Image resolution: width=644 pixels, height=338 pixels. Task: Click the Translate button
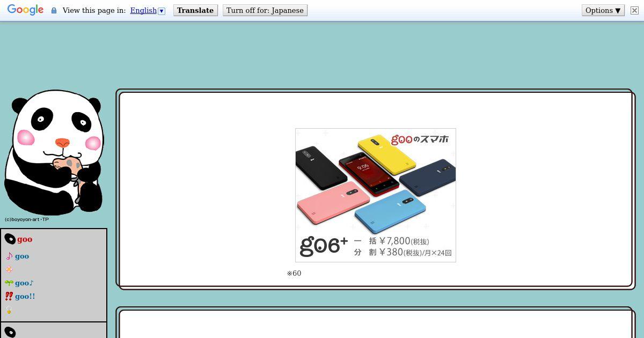[x=195, y=10]
